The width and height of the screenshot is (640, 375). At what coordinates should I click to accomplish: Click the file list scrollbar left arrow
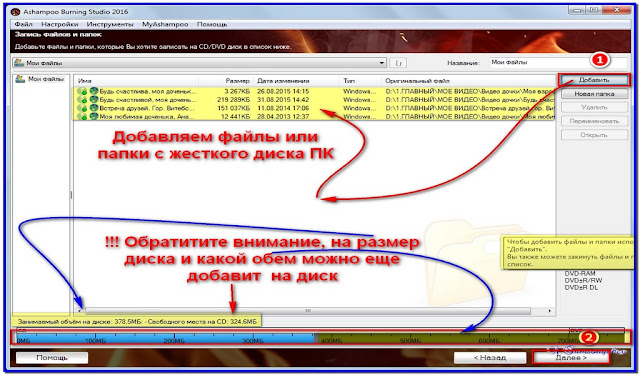80,311
